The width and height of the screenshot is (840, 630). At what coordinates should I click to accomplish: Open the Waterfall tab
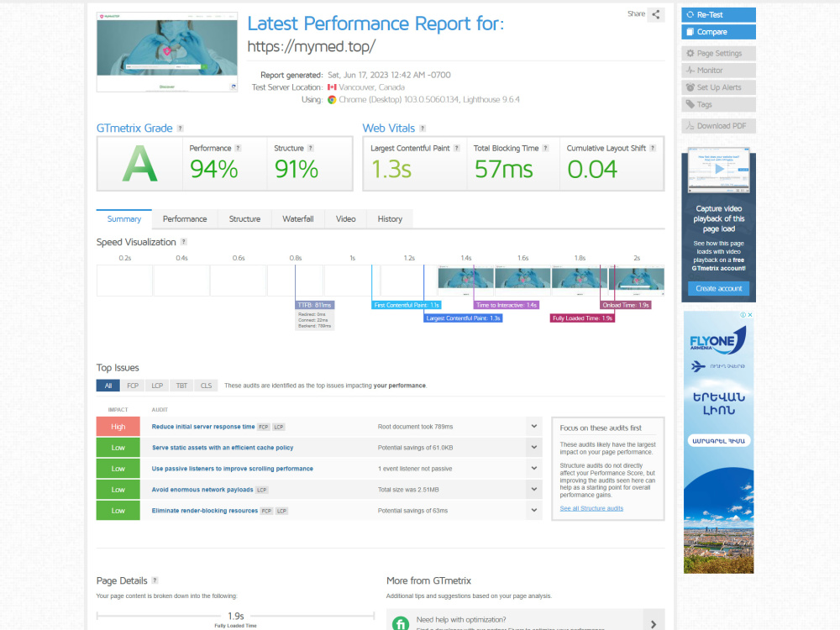tap(298, 219)
